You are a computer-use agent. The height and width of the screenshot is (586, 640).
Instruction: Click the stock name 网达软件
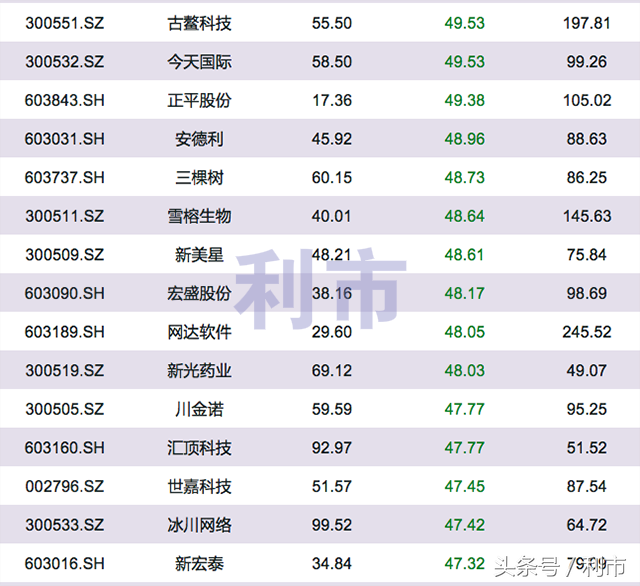pyautogui.click(x=199, y=332)
